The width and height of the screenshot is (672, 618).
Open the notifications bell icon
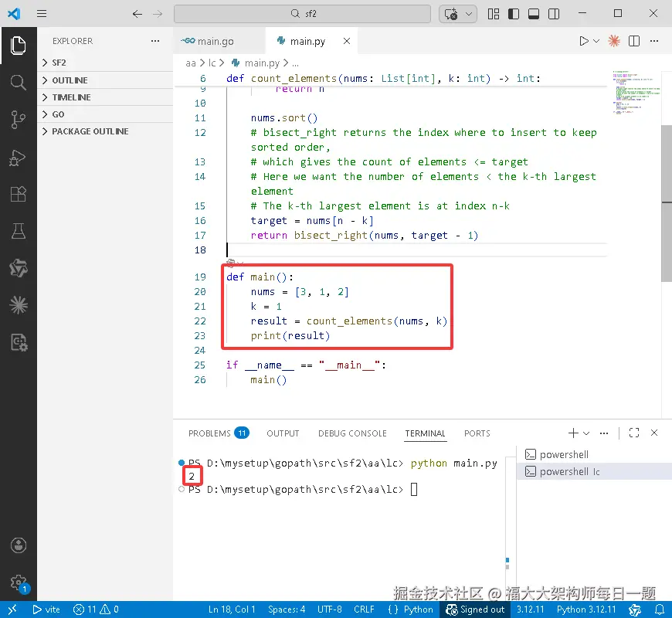pyautogui.click(x=660, y=610)
